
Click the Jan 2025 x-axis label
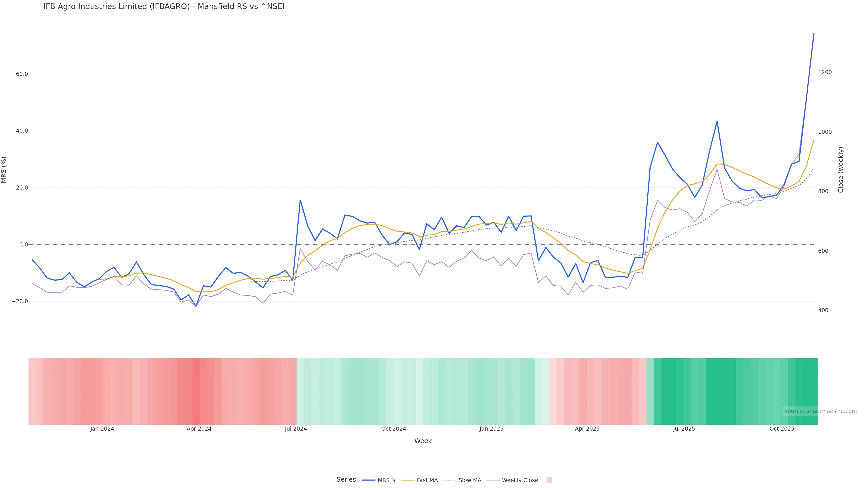click(491, 429)
